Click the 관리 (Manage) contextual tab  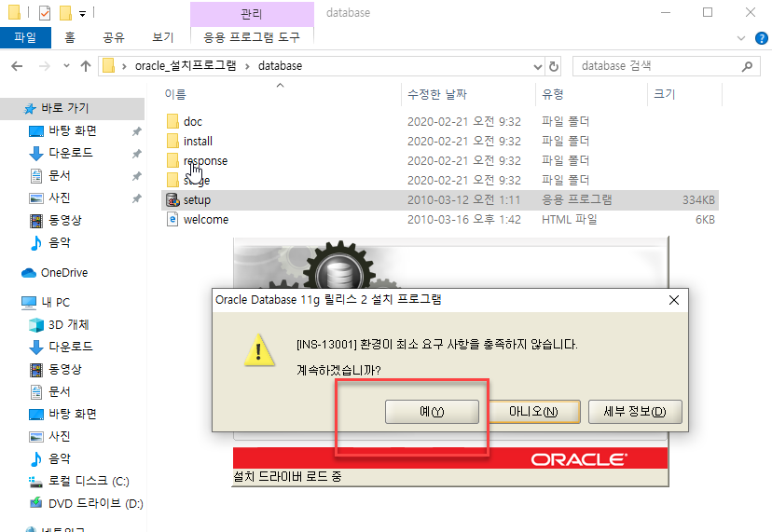click(252, 14)
